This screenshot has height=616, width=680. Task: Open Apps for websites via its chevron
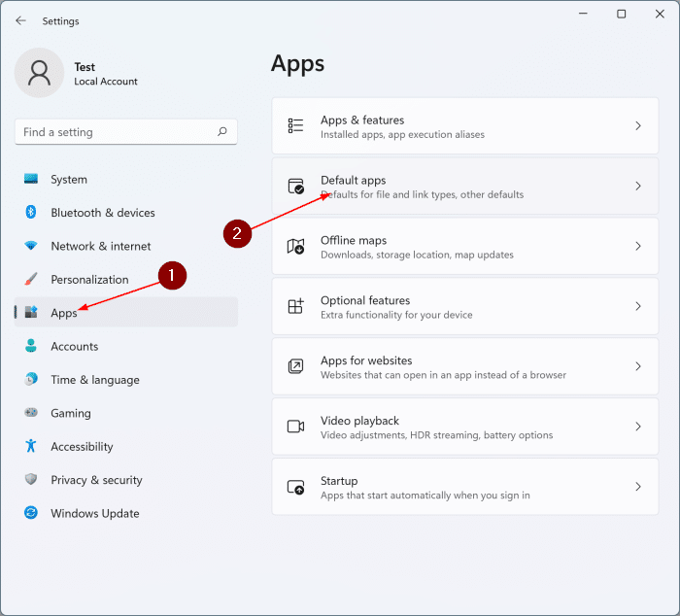pos(638,366)
